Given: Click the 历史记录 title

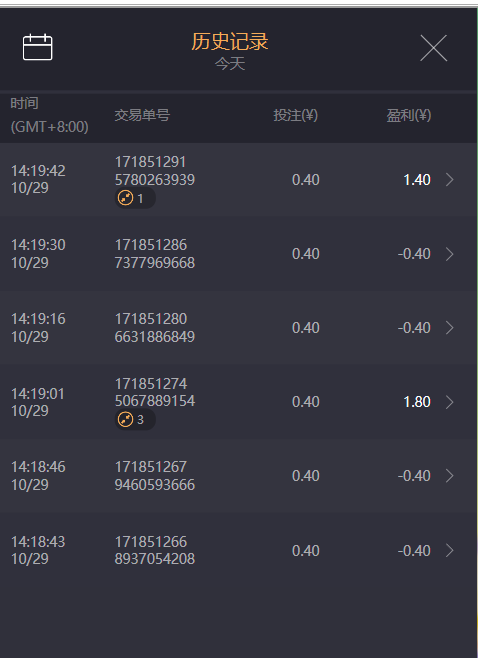Looking at the screenshot, I should pyautogui.click(x=230, y=42).
